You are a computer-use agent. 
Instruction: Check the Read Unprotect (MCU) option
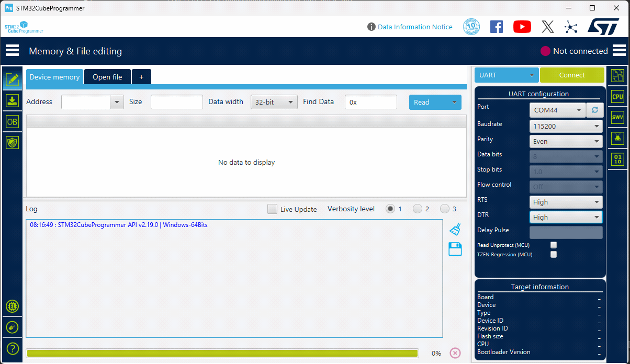554,245
